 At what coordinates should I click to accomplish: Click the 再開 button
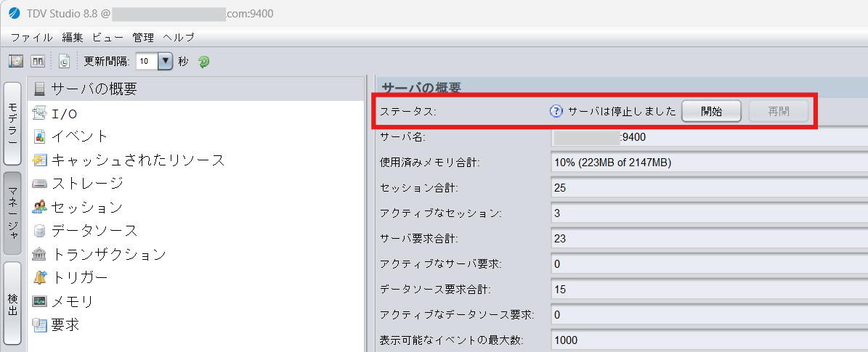pos(779,112)
